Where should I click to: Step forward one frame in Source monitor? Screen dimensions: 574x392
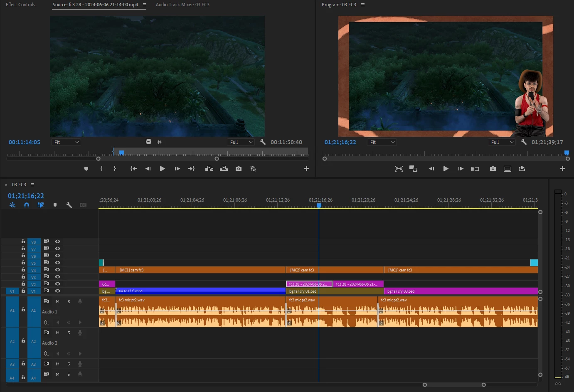pos(177,169)
